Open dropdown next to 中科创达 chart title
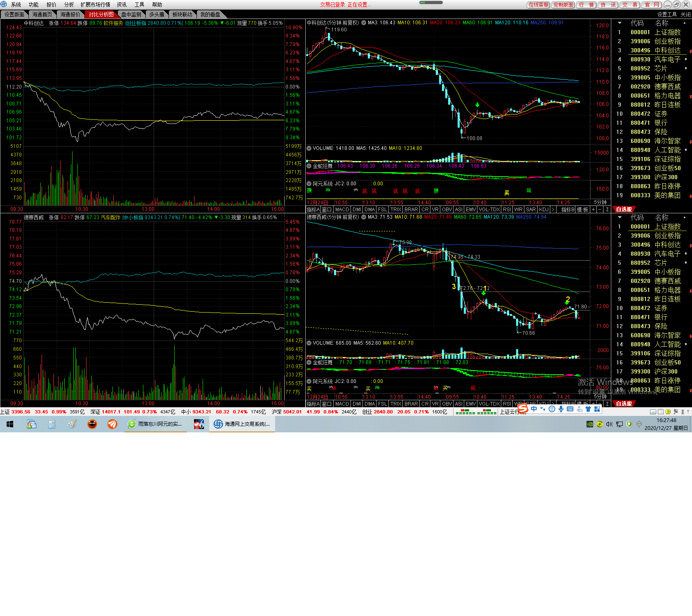 pos(364,23)
